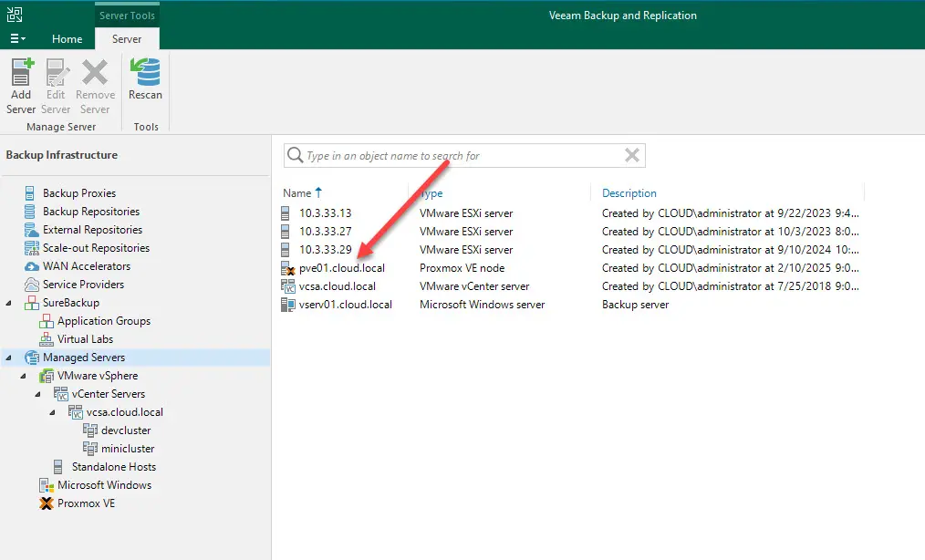Click the Add Server ribbon icon

tap(21, 85)
